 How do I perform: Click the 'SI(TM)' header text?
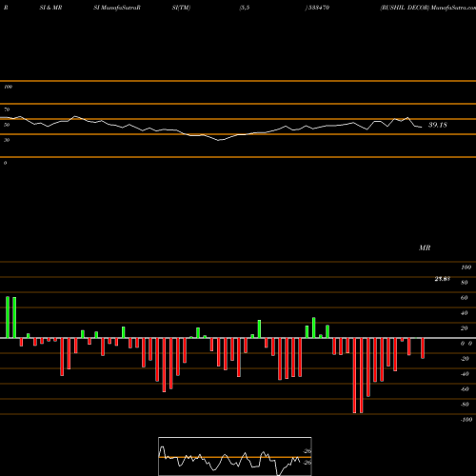click(181, 8)
